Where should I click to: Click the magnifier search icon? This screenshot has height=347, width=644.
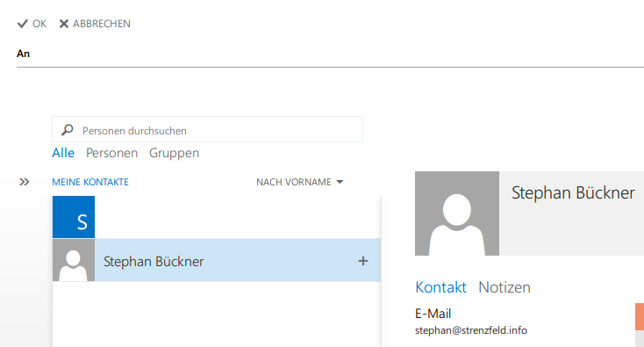68,130
